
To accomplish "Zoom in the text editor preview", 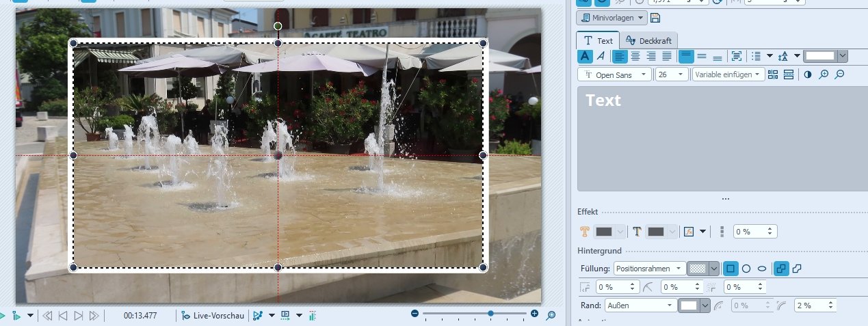I will click(x=824, y=75).
